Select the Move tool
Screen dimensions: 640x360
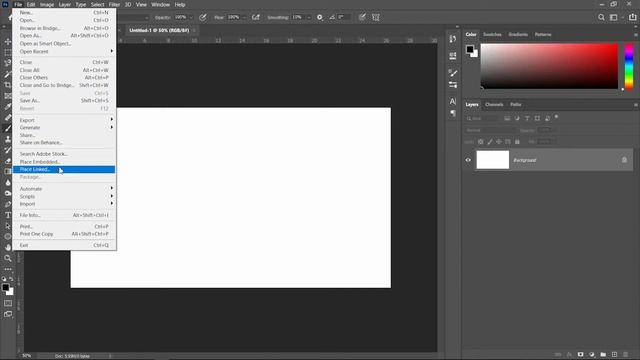tap(8, 42)
